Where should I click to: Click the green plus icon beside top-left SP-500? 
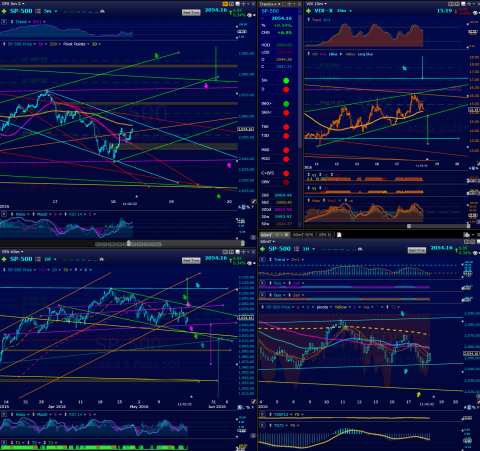point(4,11)
